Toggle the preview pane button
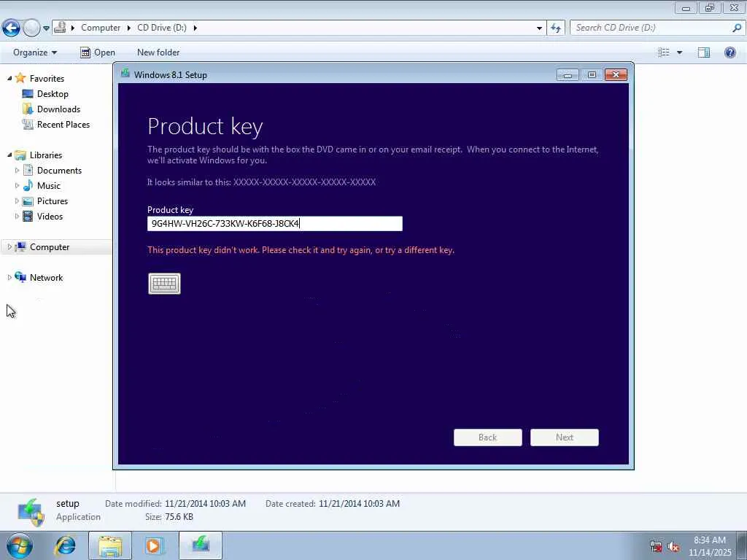The image size is (747, 560). (704, 52)
